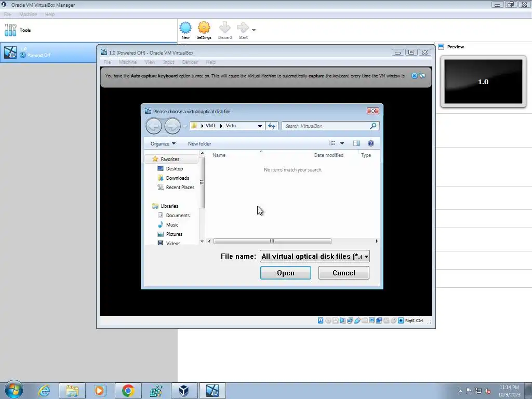Click the search magnifier icon
The height and width of the screenshot is (399, 532).
point(373,126)
